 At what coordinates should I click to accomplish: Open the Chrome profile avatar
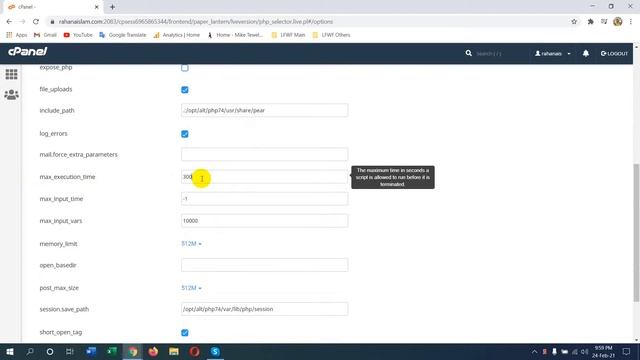coord(618,22)
